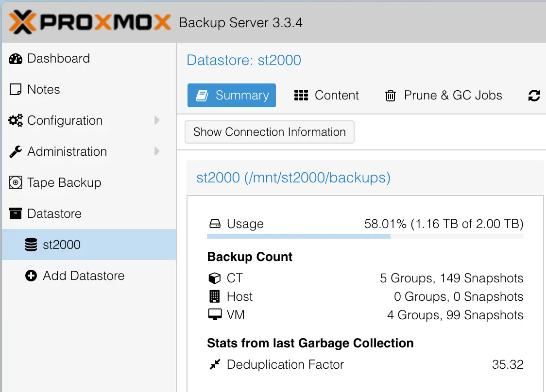Screen dimensions: 546x392
Task: Click the Proxmox logo
Action: [89, 22]
